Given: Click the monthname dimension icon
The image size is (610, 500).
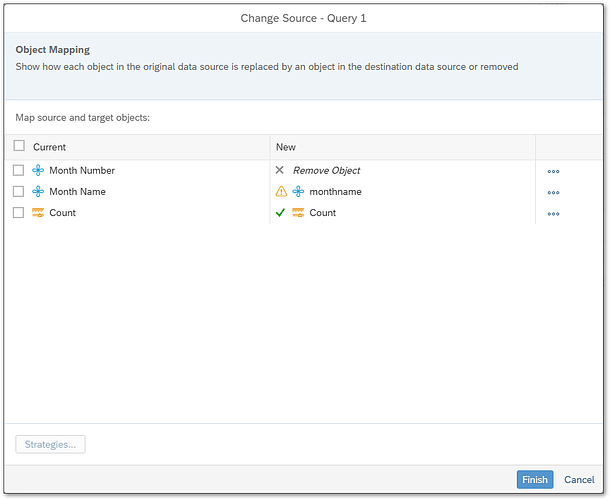Looking at the screenshot, I should (x=298, y=191).
